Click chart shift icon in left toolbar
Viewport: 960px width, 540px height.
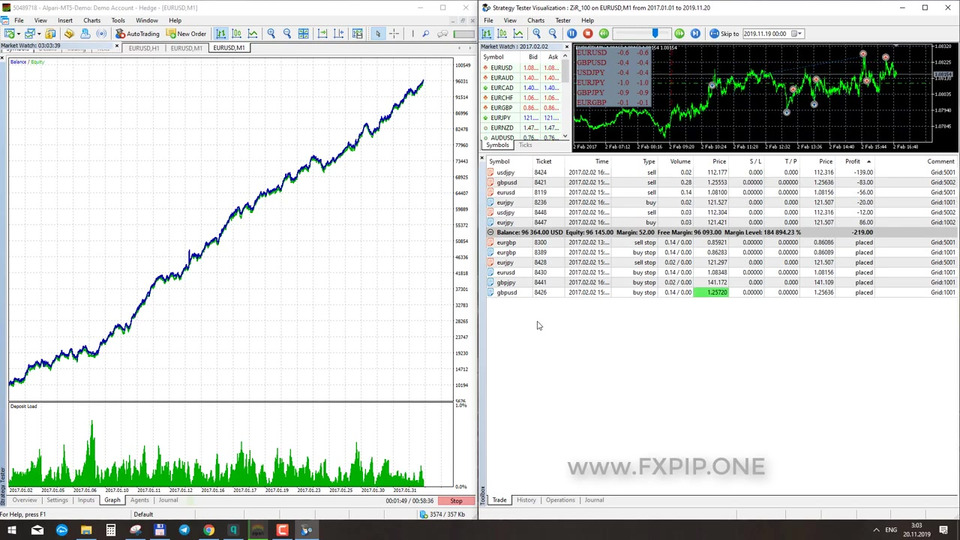pos(339,34)
